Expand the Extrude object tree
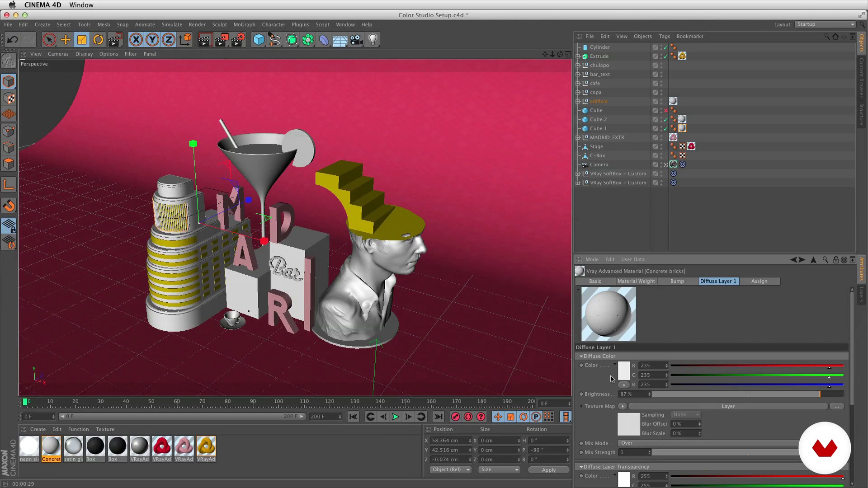Image resolution: width=868 pixels, height=488 pixels. [578, 56]
